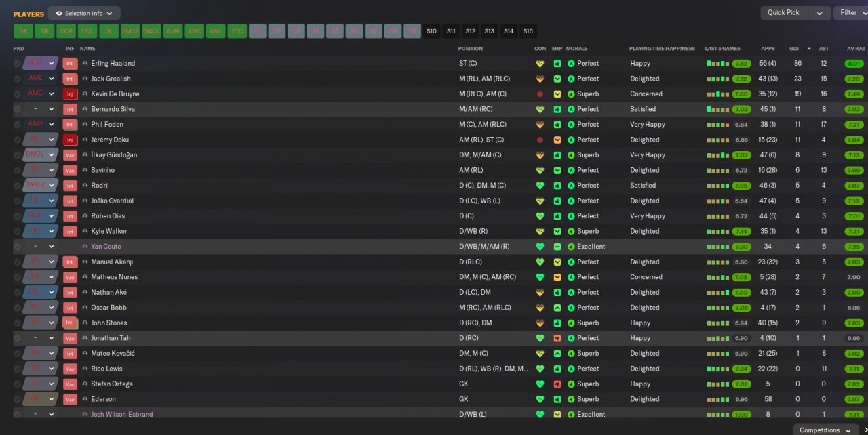
Task: Click the orange sharpness icon for Jérémy Doku
Action: (x=557, y=140)
